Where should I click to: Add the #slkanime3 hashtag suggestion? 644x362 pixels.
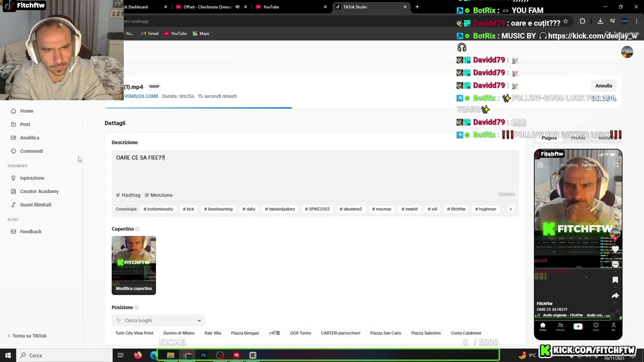[351, 209]
